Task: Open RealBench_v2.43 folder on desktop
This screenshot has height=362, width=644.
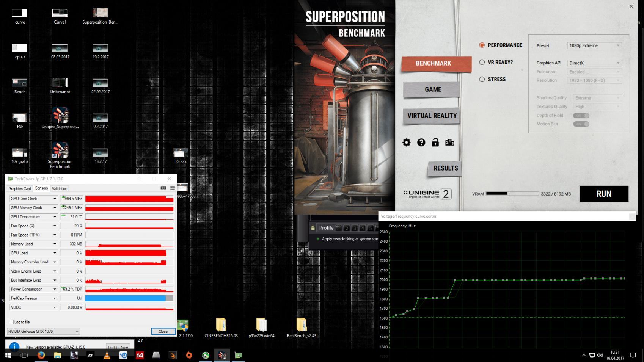Action: 302,328
